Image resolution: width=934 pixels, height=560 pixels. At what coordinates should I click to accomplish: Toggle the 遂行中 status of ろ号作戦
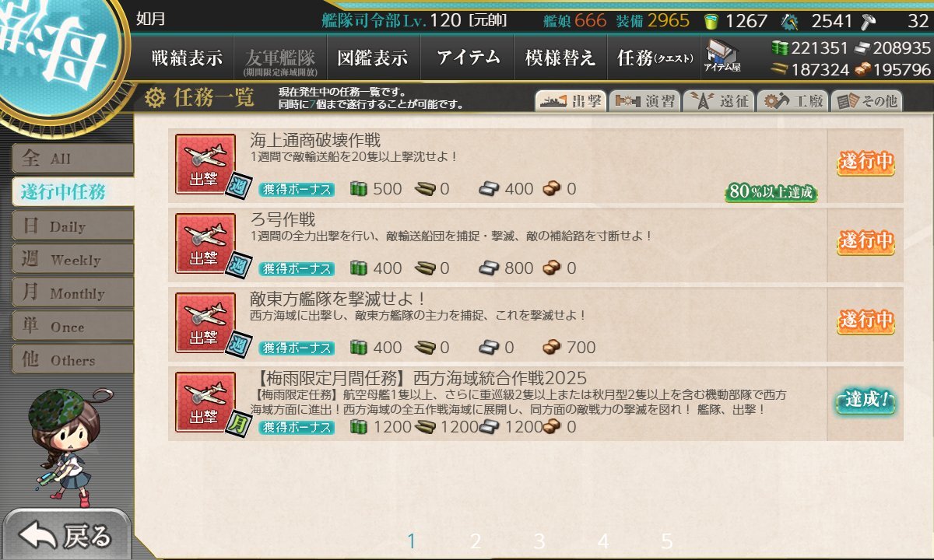click(866, 242)
